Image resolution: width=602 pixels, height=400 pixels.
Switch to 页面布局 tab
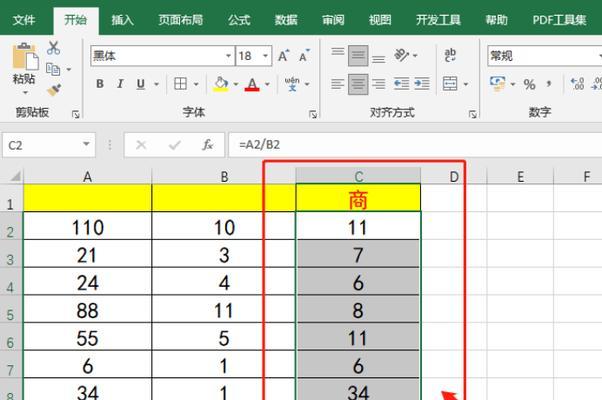[180, 20]
